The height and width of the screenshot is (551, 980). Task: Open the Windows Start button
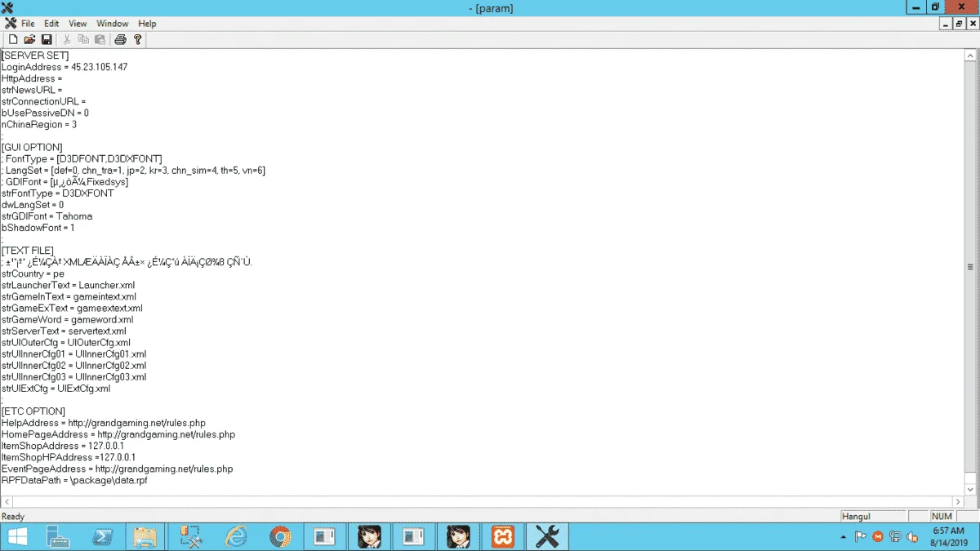[x=16, y=536]
